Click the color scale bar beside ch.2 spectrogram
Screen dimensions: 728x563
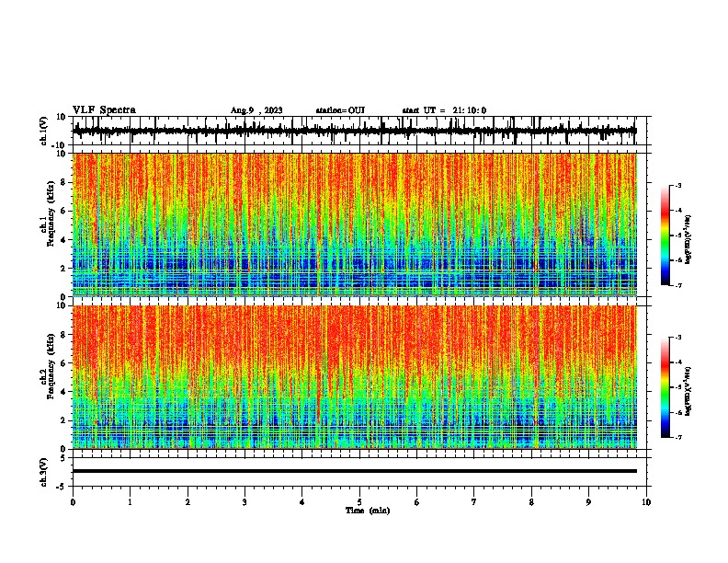click(x=665, y=387)
